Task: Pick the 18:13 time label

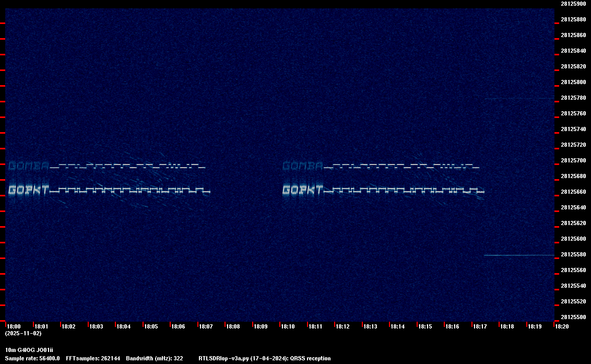Action: pyautogui.click(x=370, y=326)
